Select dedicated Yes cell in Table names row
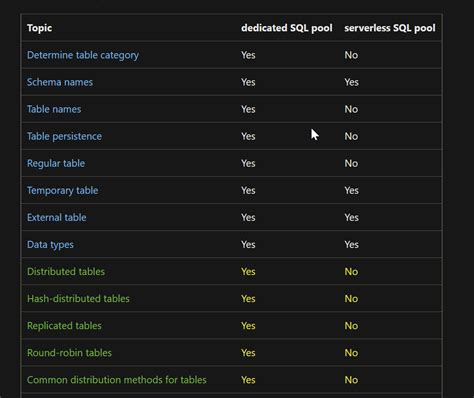 click(x=248, y=109)
